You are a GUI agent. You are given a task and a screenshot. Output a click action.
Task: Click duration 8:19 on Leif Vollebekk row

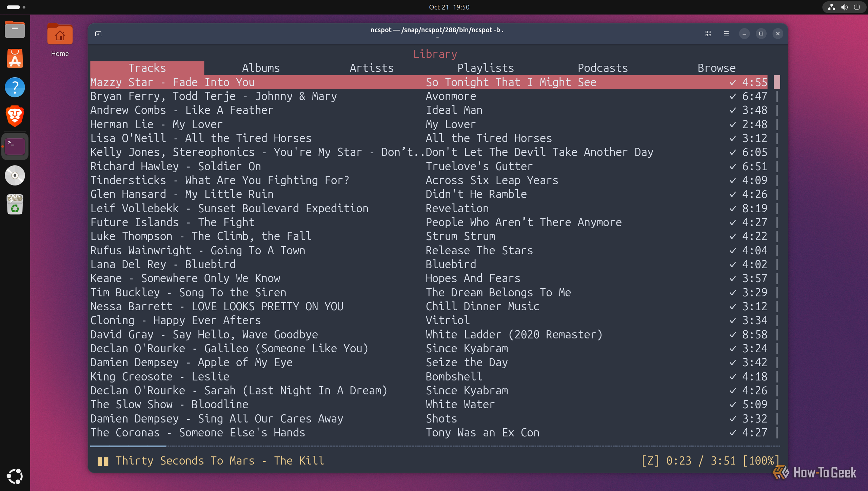click(x=755, y=209)
